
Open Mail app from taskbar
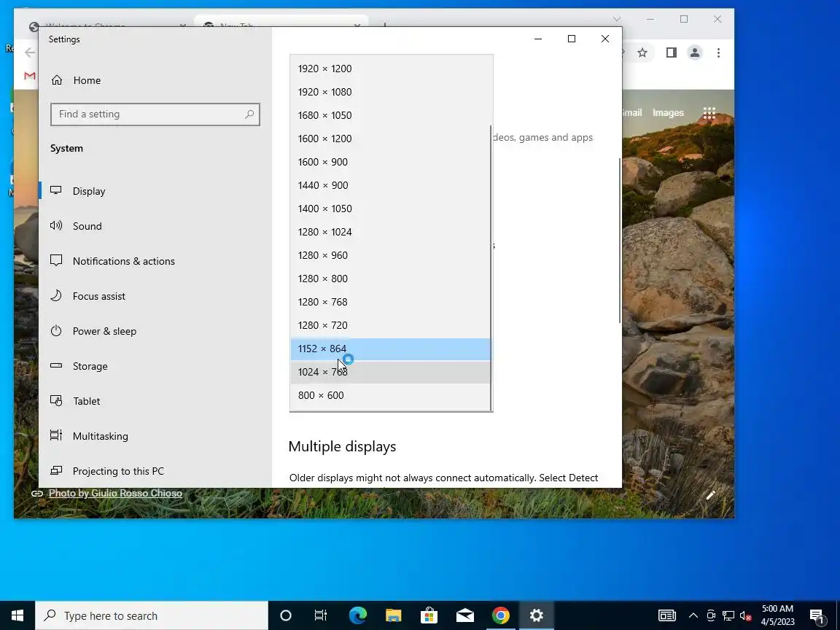tap(465, 615)
